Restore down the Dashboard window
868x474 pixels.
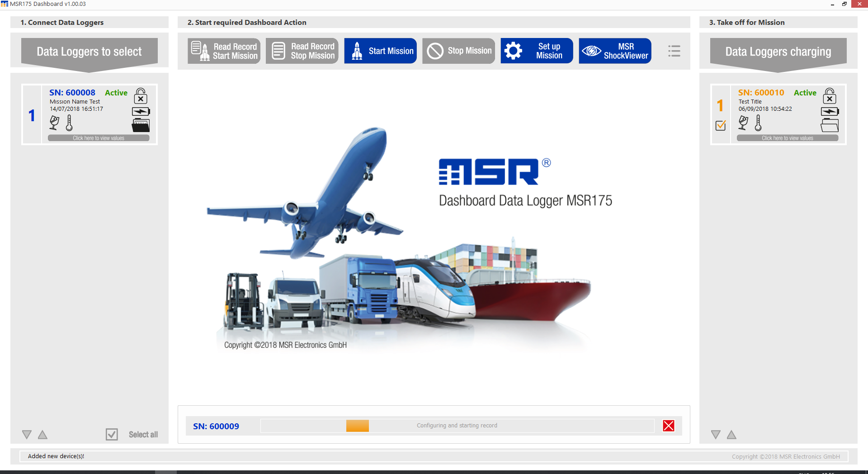(x=844, y=4)
